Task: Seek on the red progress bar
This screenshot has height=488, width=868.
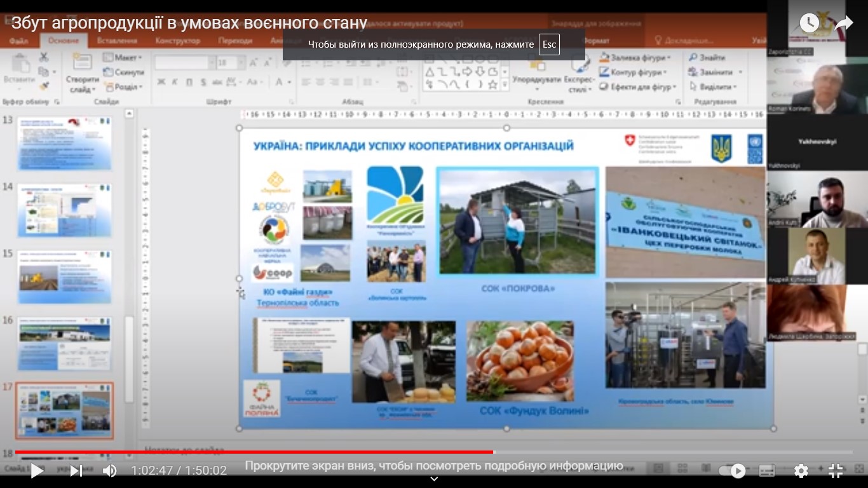Action: (x=254, y=452)
